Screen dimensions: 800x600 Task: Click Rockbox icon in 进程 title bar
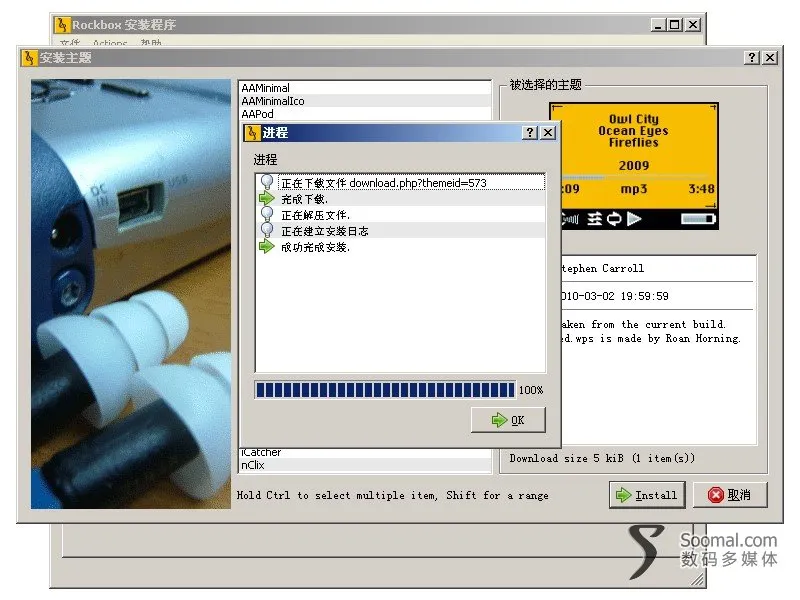click(x=252, y=133)
